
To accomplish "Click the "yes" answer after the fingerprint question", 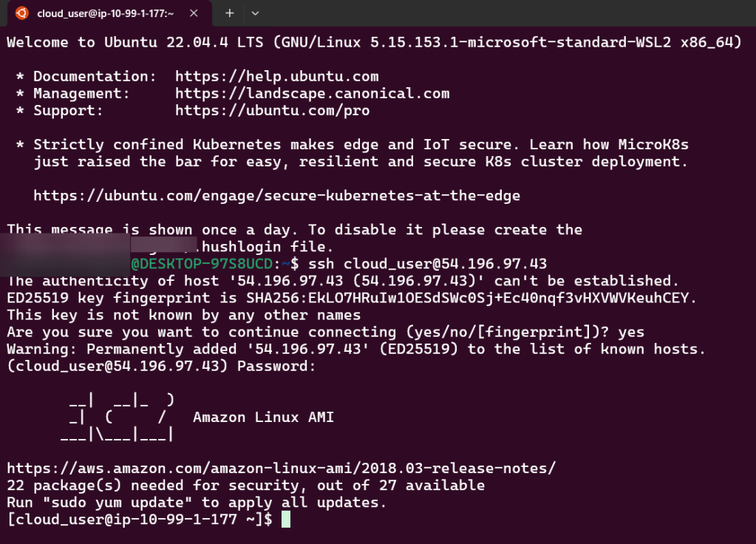I will pos(631,332).
